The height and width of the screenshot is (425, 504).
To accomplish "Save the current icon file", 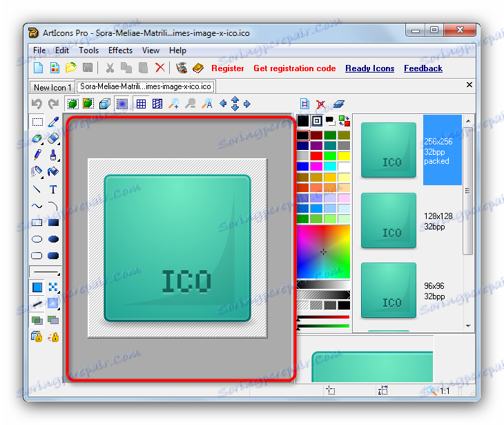I will [88, 68].
